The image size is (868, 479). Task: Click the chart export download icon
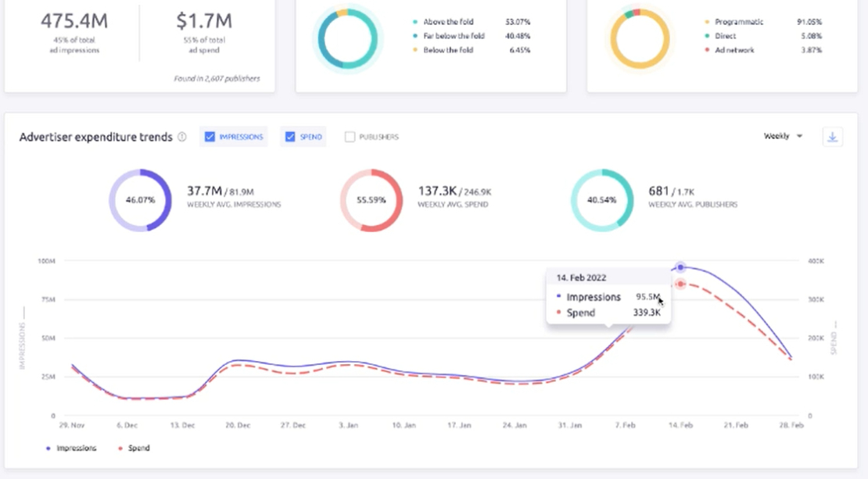(832, 136)
